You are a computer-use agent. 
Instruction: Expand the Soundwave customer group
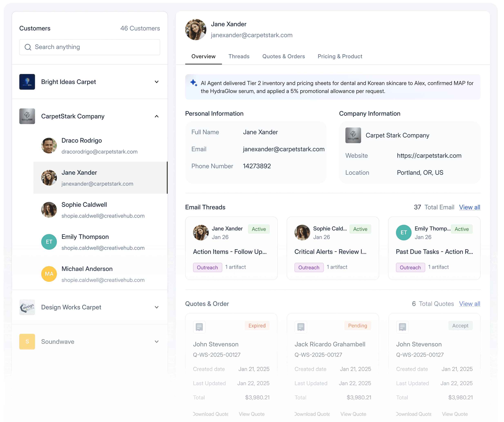157,341
